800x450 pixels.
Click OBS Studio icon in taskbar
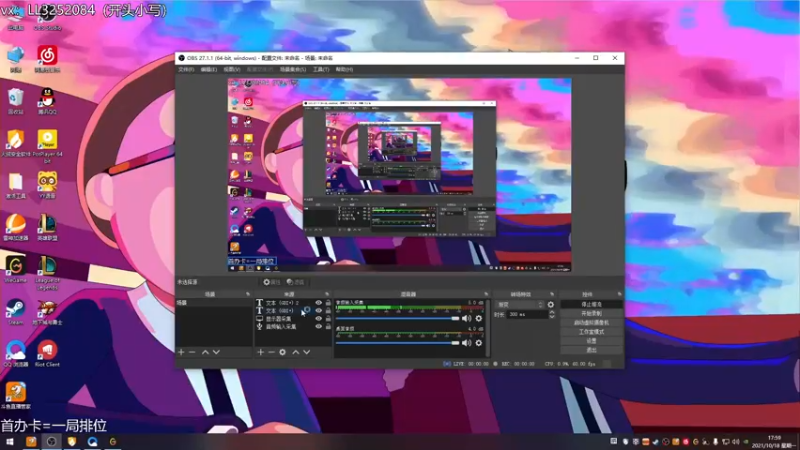tap(52, 442)
